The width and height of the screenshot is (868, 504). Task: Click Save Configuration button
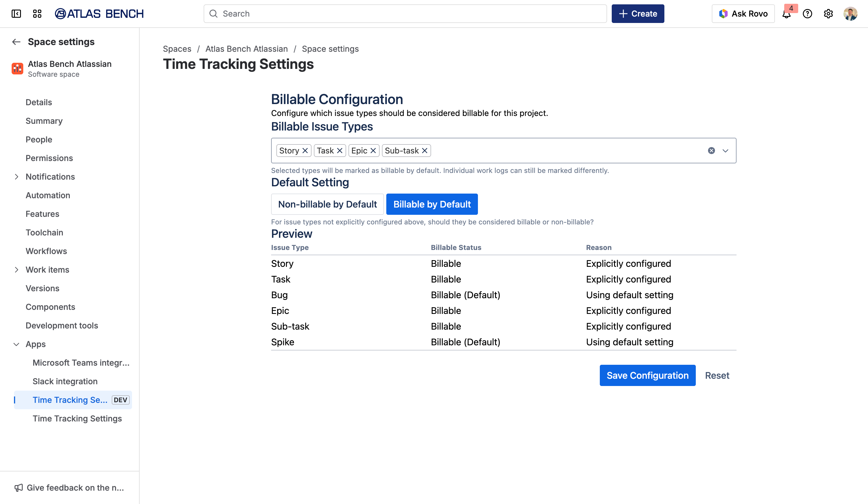coord(647,375)
